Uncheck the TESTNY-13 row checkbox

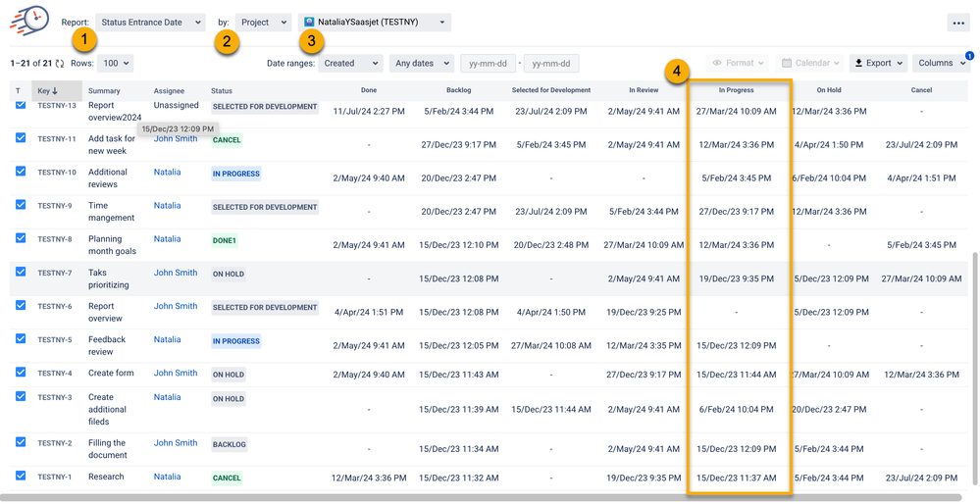pyautogui.click(x=21, y=105)
